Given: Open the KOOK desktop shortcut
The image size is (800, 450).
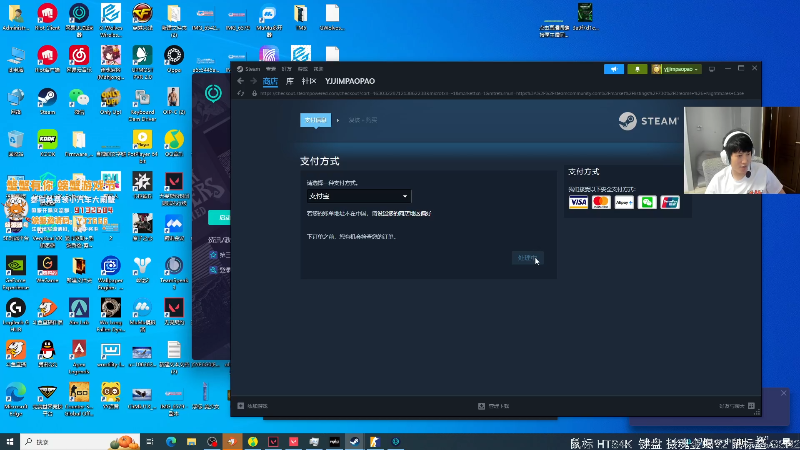Looking at the screenshot, I should 47,143.
